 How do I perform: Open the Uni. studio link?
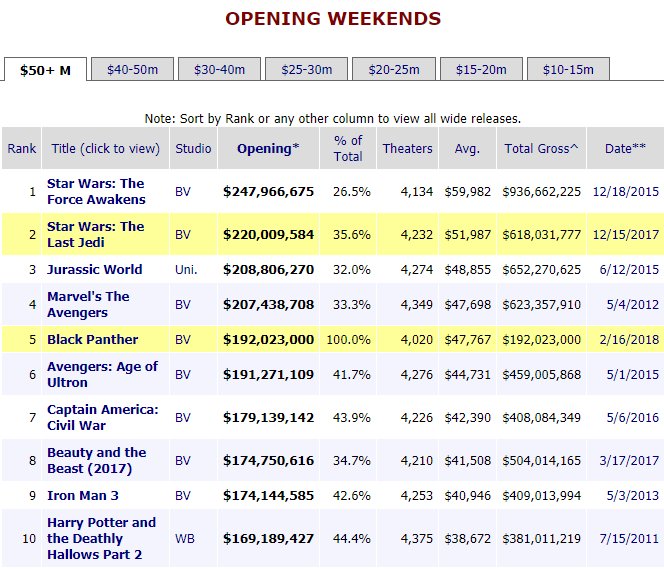187,269
